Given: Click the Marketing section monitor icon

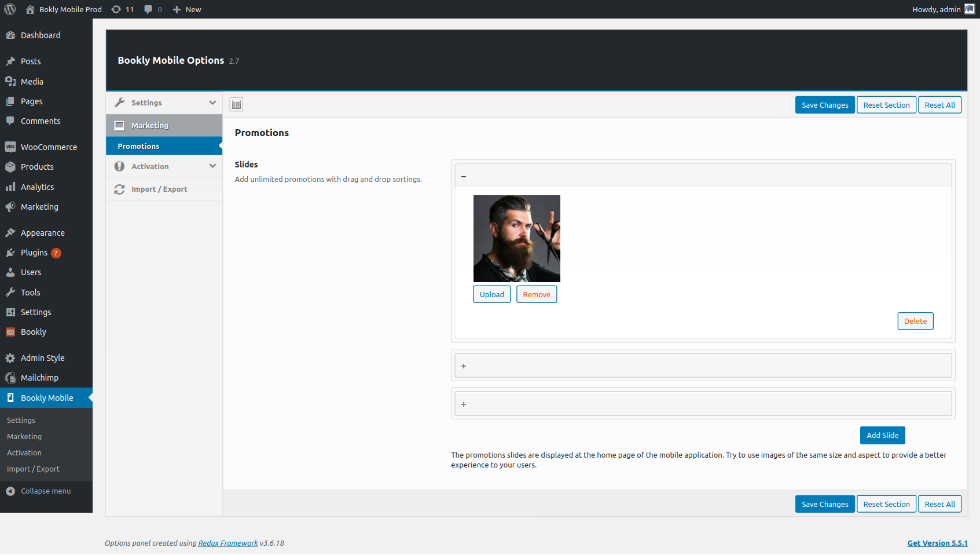Looking at the screenshot, I should tap(119, 125).
